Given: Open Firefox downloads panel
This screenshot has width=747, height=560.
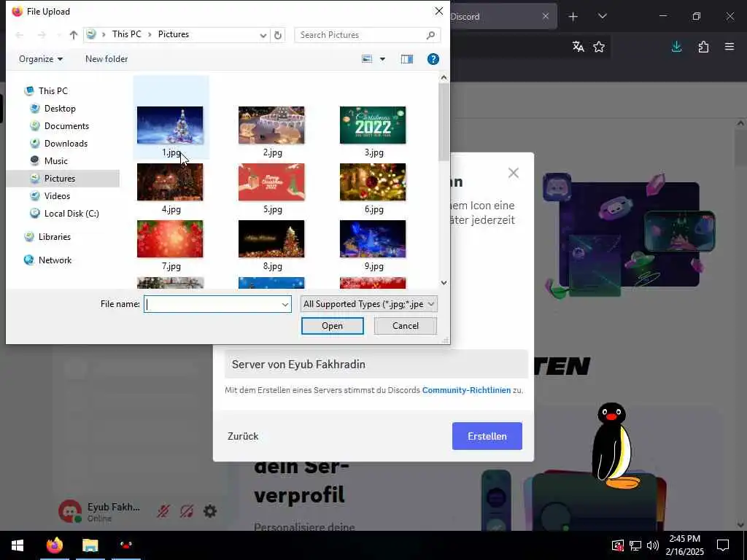Looking at the screenshot, I should [x=676, y=47].
